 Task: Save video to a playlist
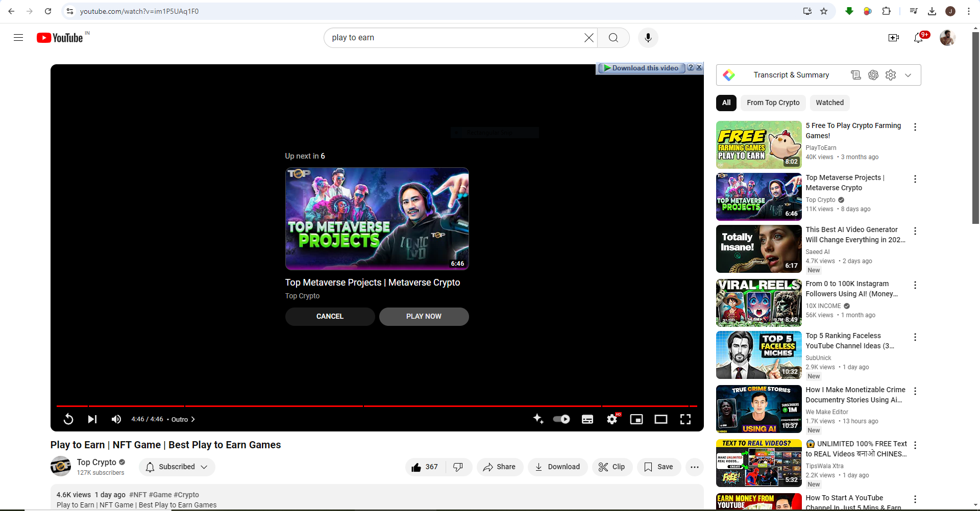point(659,467)
